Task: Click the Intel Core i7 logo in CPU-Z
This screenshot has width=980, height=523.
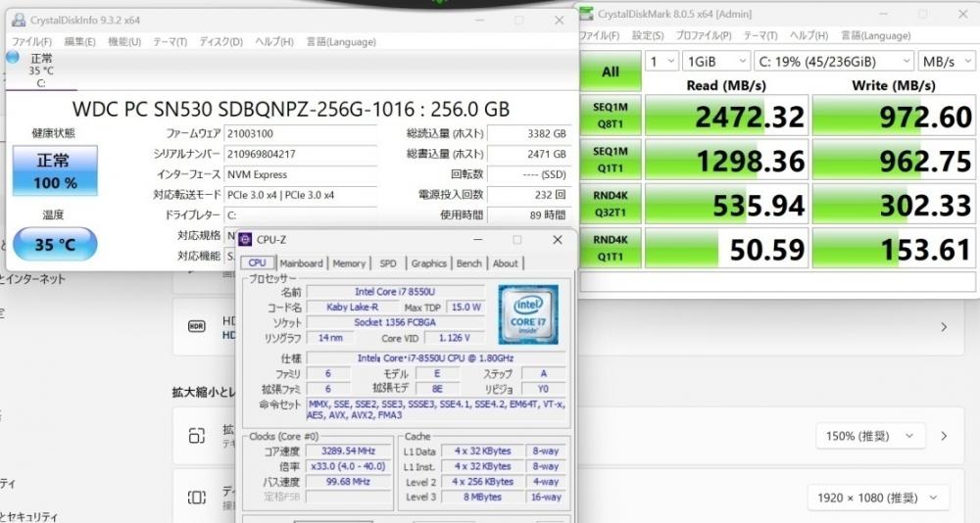Action: point(528,314)
